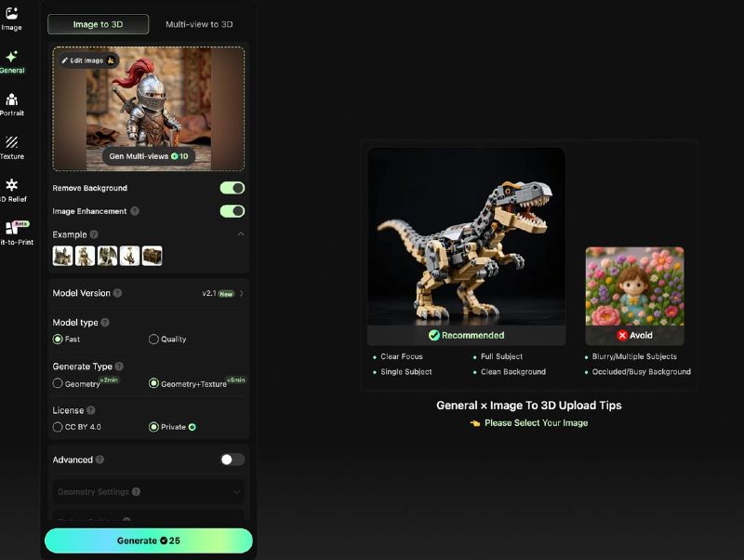Open the Kit-to-Print beta tool

click(17, 233)
